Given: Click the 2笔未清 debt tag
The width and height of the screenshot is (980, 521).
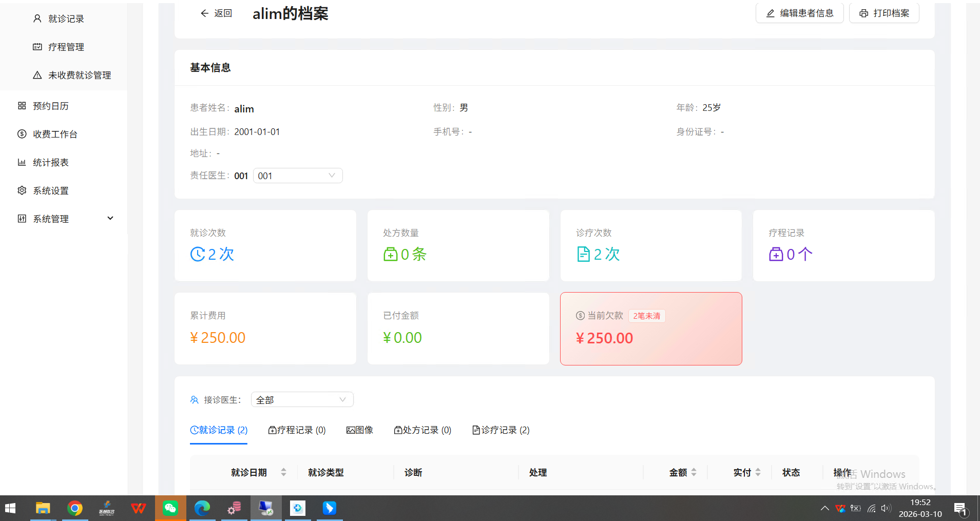Looking at the screenshot, I should point(646,316).
